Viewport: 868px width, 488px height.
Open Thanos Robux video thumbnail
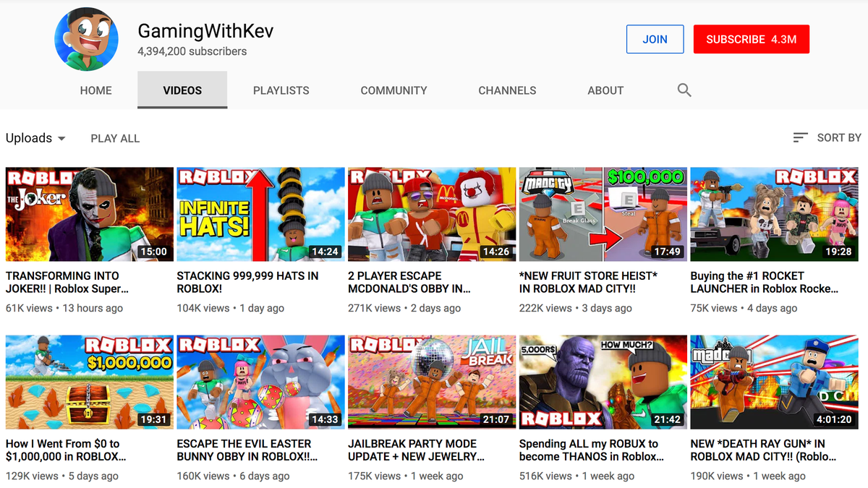click(x=603, y=382)
